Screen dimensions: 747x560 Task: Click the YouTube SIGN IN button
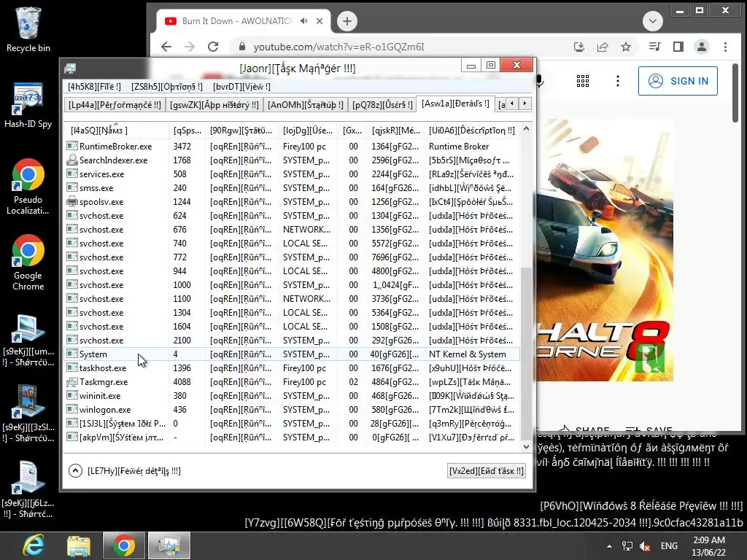point(678,81)
